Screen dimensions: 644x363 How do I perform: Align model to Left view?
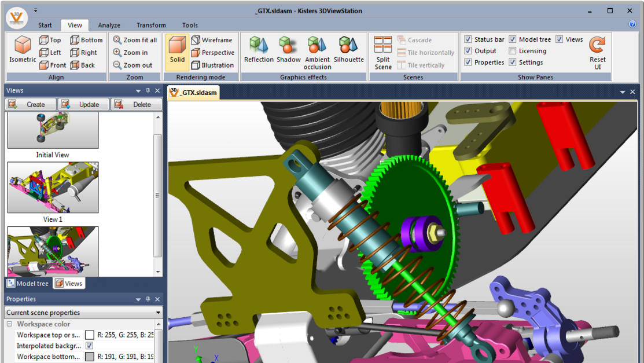(50, 53)
